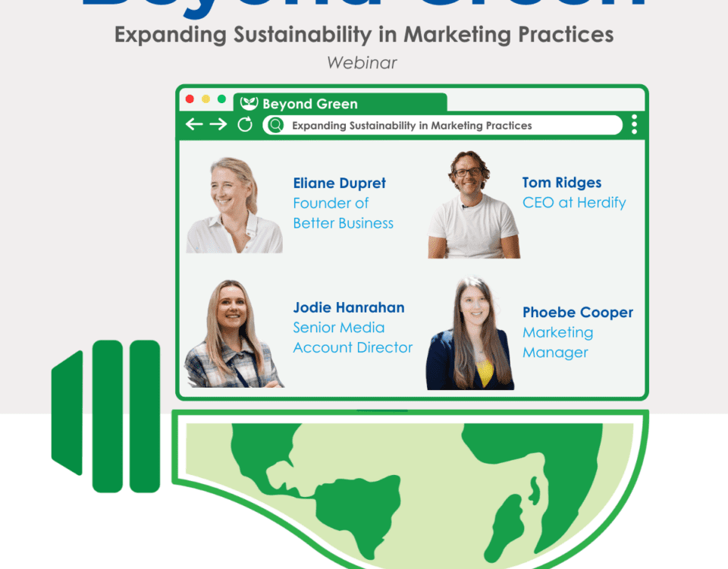
Task: Click "Senior Media Account Director" title
Action: [x=353, y=338]
